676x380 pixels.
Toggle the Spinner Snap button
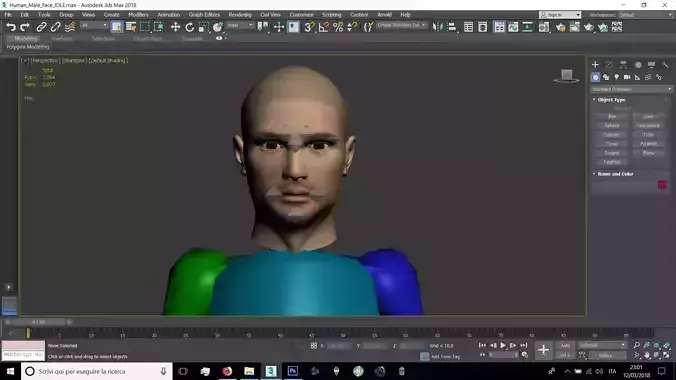tap(352, 27)
